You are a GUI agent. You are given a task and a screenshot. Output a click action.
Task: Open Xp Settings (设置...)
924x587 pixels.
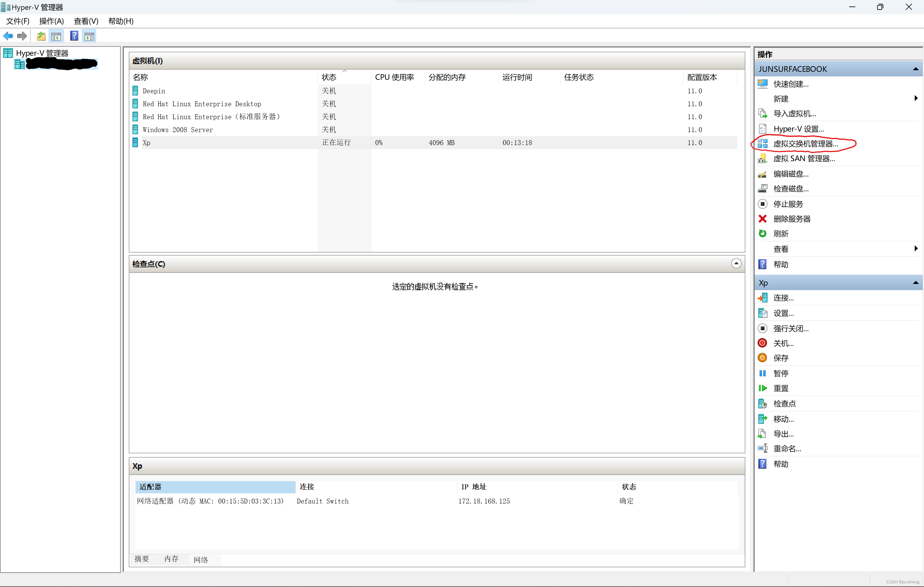[783, 314]
